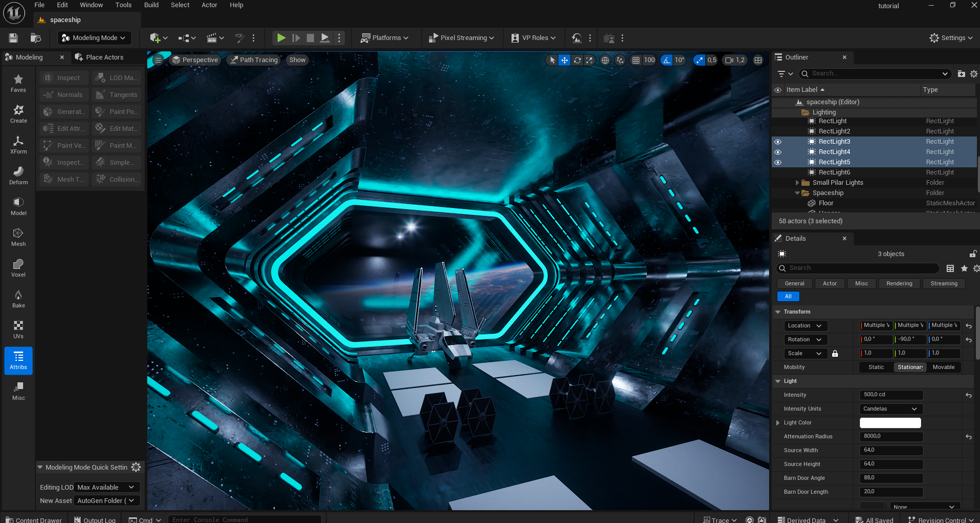Open the Faves tool category
This screenshot has height=523, width=980.
point(18,84)
